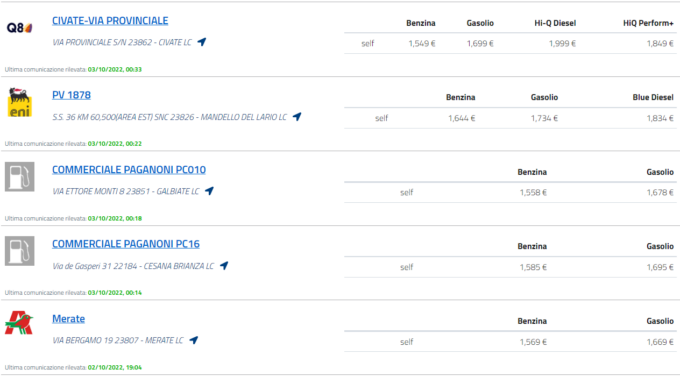Click the Auchan bird logo for Merate
680x376 pixels.
[19, 323]
